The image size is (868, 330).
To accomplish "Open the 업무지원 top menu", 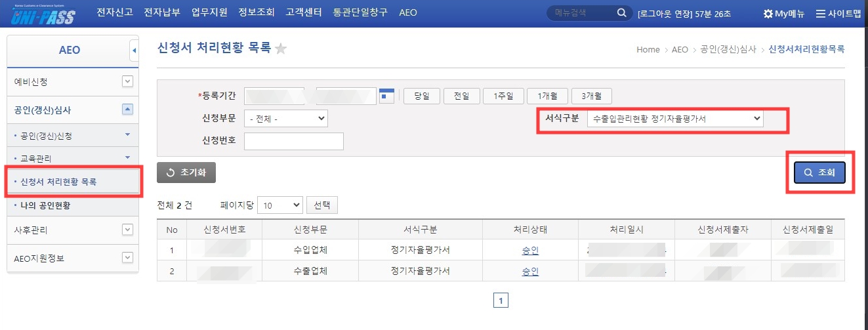I will point(210,12).
